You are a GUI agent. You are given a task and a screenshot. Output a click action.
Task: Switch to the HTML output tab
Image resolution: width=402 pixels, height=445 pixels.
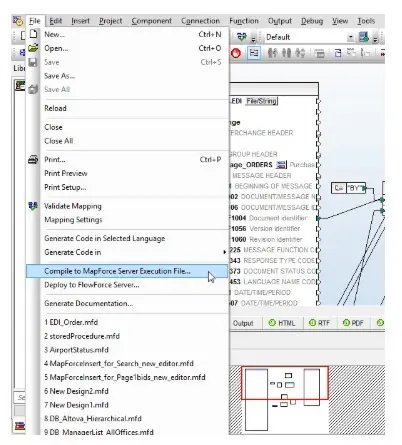(x=282, y=323)
